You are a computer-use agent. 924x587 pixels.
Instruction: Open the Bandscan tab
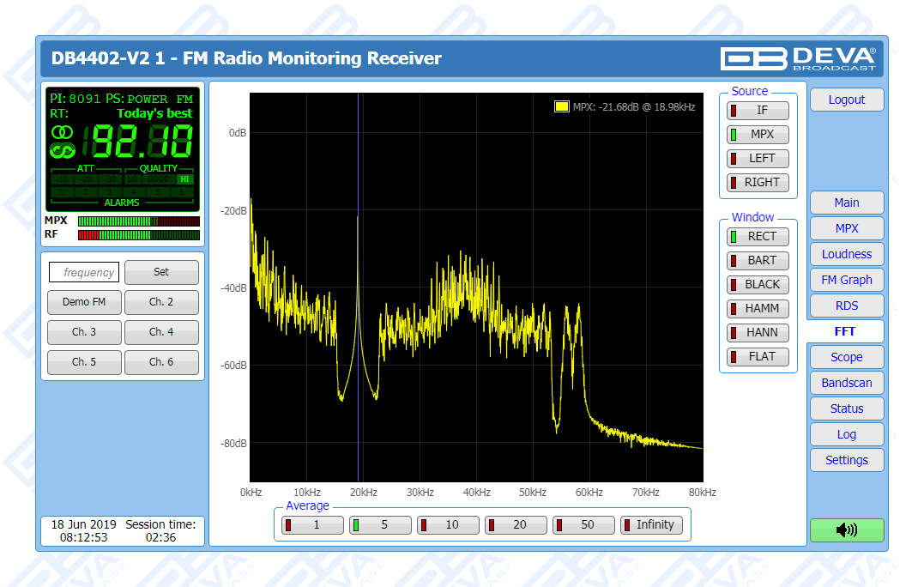click(x=846, y=383)
